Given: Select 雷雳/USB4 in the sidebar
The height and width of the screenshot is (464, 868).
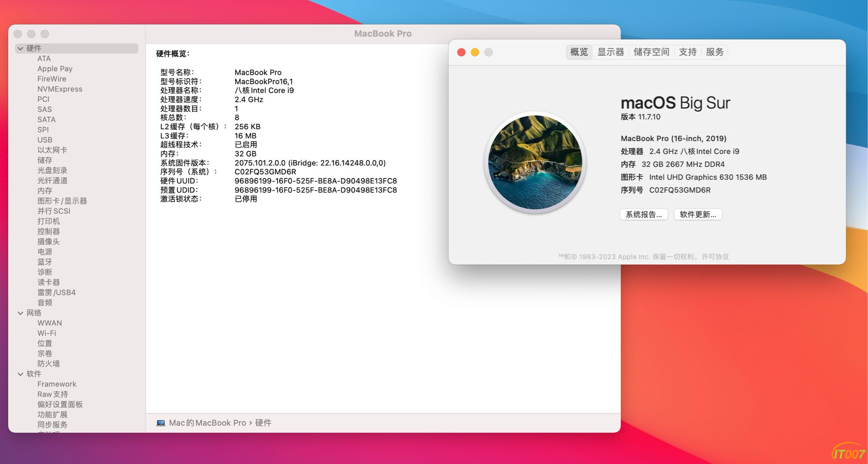Looking at the screenshot, I should (x=56, y=292).
